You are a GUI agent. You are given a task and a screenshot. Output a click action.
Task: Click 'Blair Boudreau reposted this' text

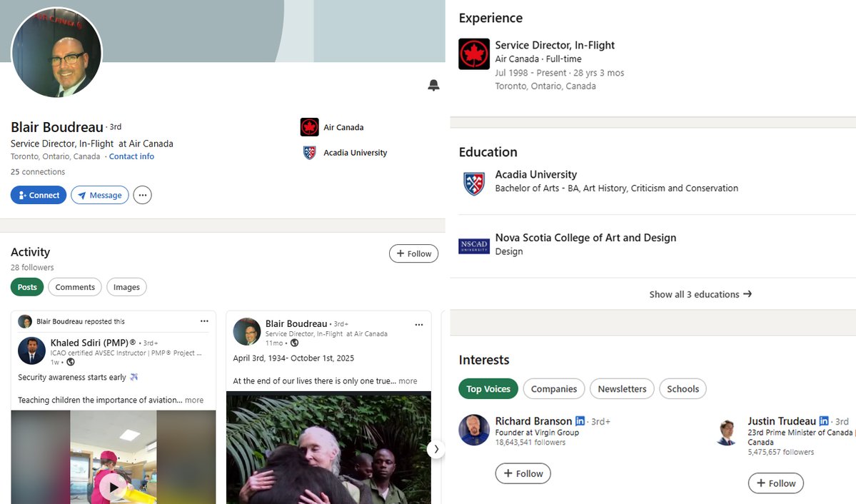(x=81, y=322)
